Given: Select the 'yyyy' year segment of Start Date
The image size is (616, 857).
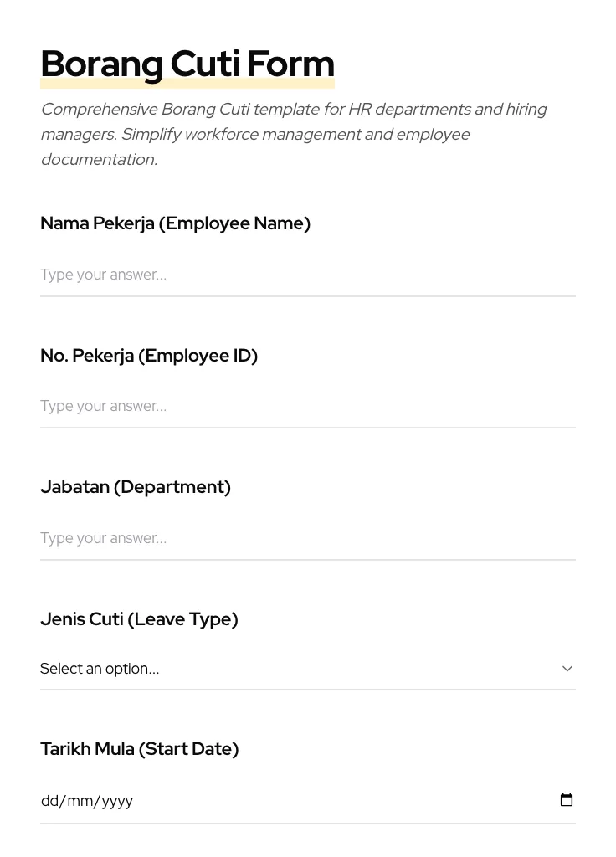Looking at the screenshot, I should 117,801.
